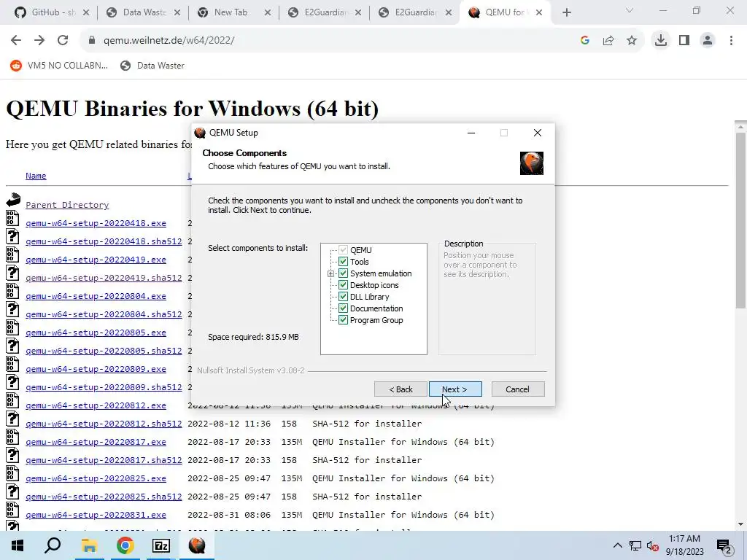Reload the current page
Image resolution: width=747 pixels, height=560 pixels.
tap(63, 41)
